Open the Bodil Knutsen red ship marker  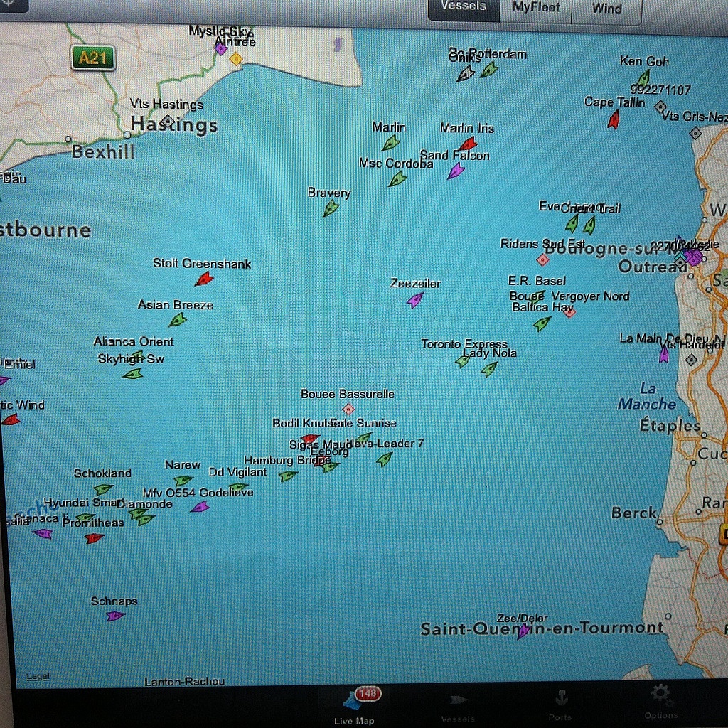coord(310,438)
